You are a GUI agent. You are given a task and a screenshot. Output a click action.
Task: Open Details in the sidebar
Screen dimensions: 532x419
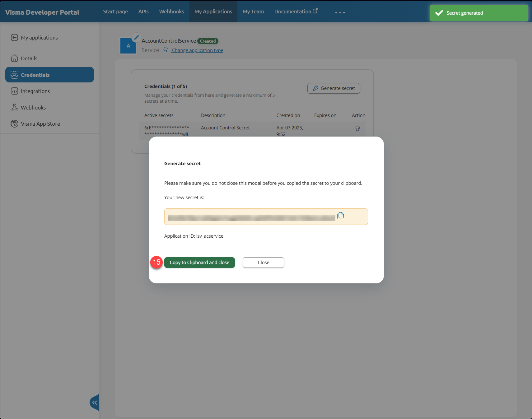pos(29,58)
